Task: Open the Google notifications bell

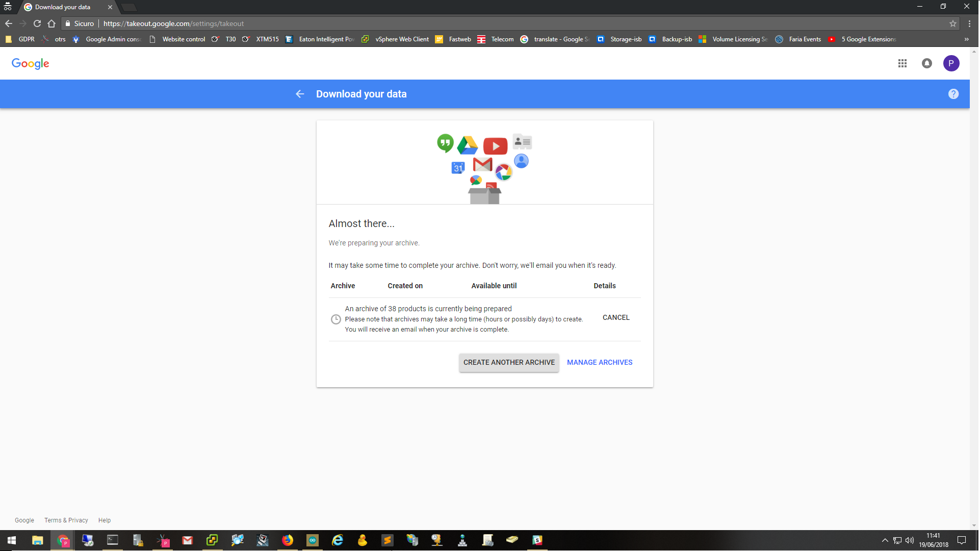Action: (927, 63)
